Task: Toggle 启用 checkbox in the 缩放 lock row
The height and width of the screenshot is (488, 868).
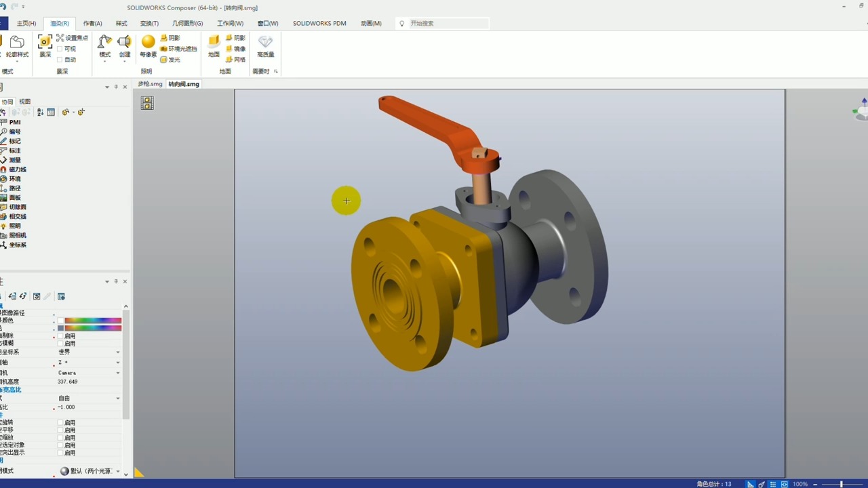Action: [60, 437]
